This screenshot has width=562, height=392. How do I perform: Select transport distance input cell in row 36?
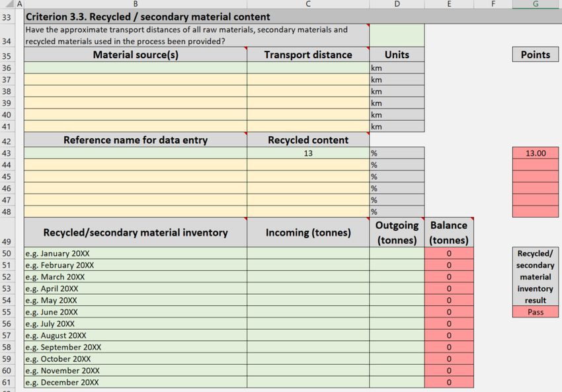point(308,67)
